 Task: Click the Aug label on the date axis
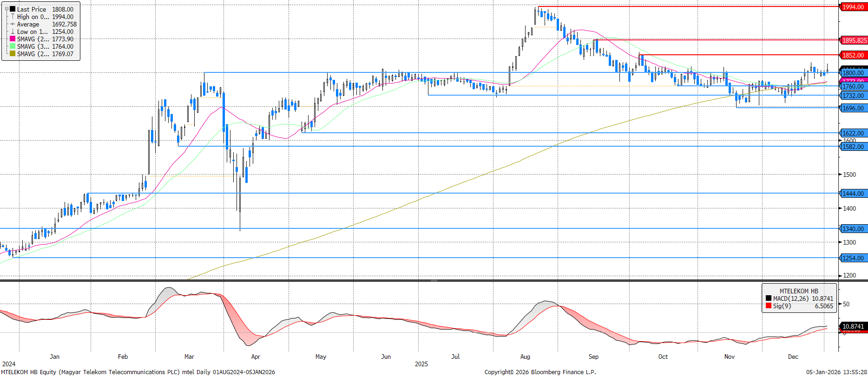tap(525, 357)
